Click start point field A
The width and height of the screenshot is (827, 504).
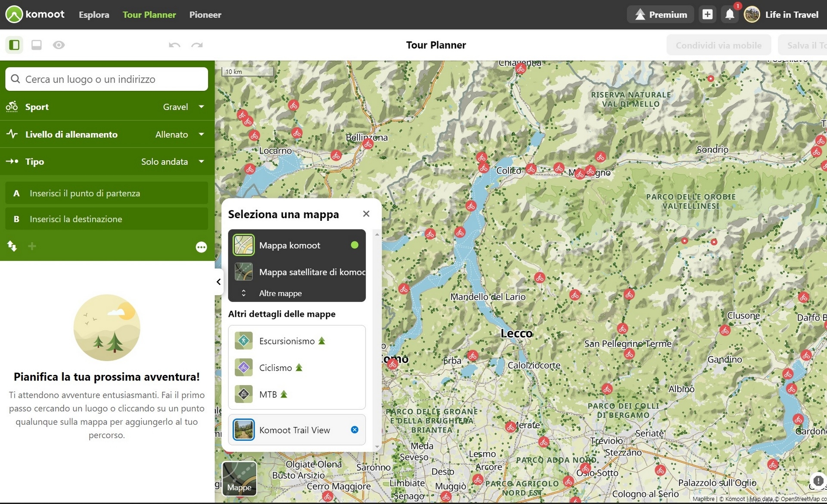[106, 193]
